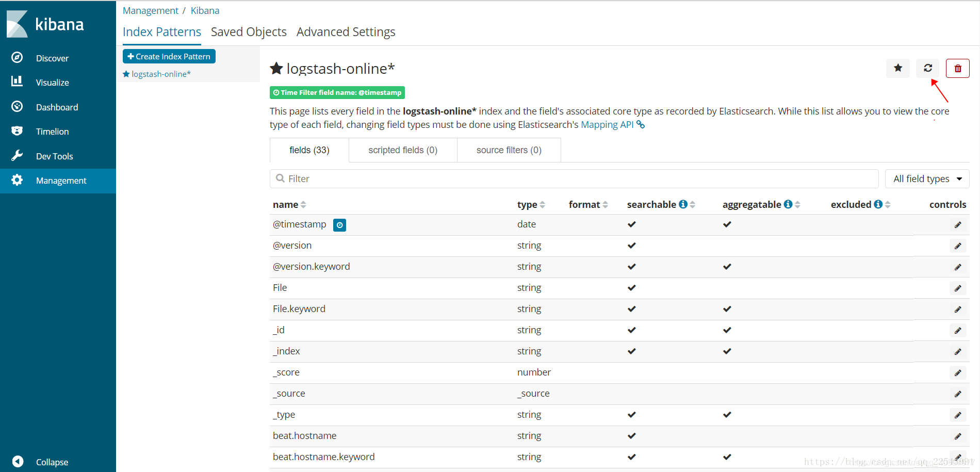
Task: Click the Filter search field
Action: click(x=574, y=179)
